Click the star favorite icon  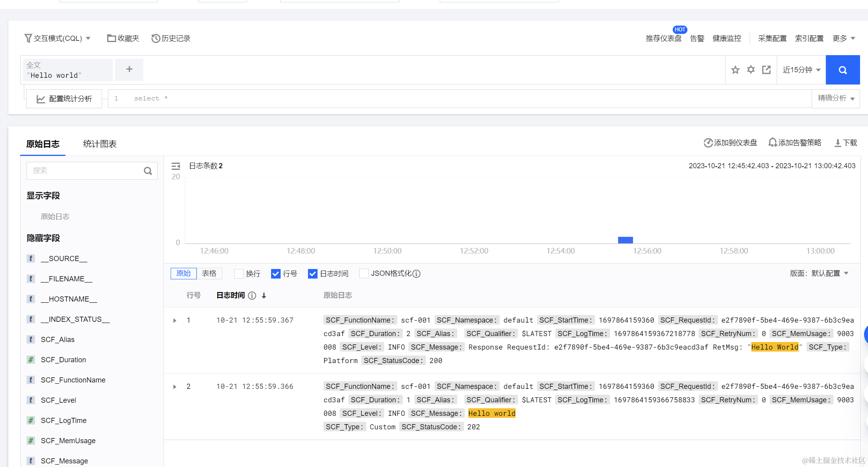[735, 70]
